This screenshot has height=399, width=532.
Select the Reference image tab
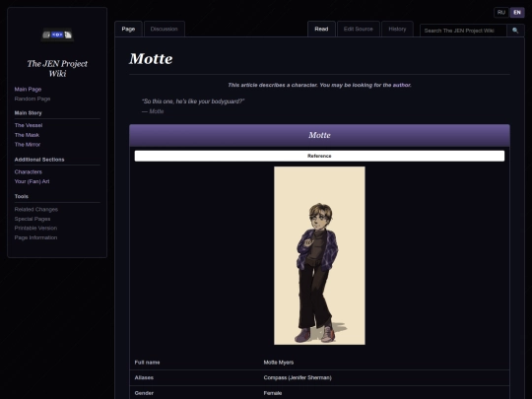point(319,156)
